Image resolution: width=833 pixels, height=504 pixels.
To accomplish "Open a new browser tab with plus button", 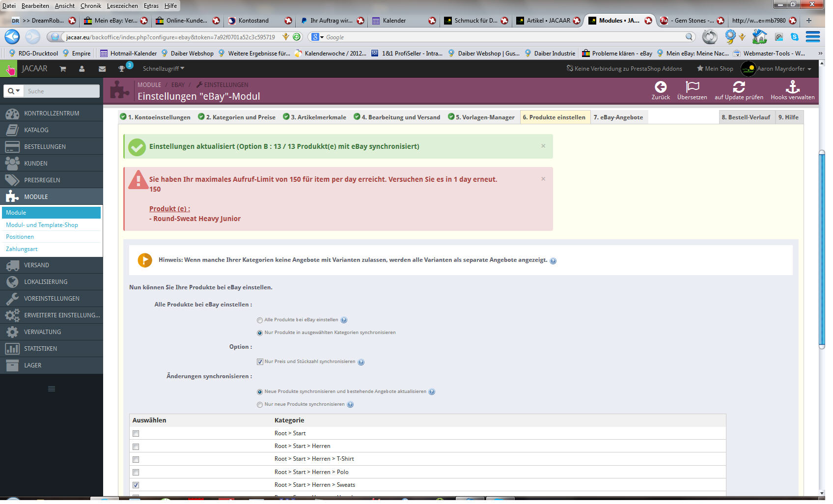I will tap(808, 21).
